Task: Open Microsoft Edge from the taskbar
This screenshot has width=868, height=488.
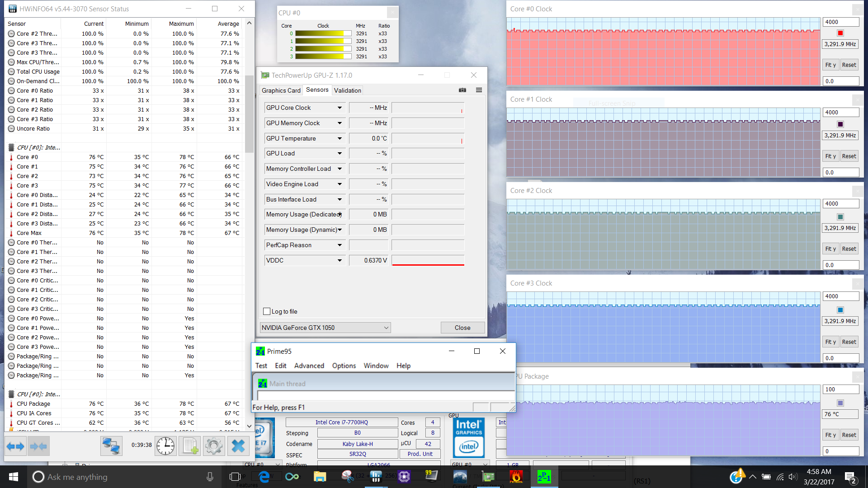Action: [264, 476]
